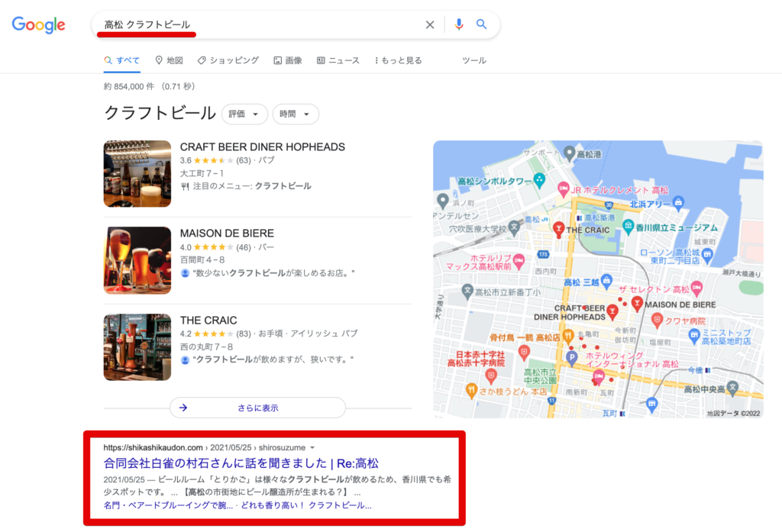Click THE CRAIC red pin on map
The image size is (782, 532).
tap(558, 229)
